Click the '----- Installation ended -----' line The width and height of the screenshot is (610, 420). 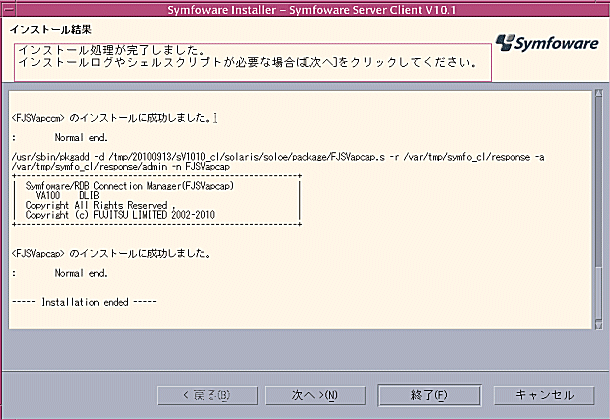(84, 302)
